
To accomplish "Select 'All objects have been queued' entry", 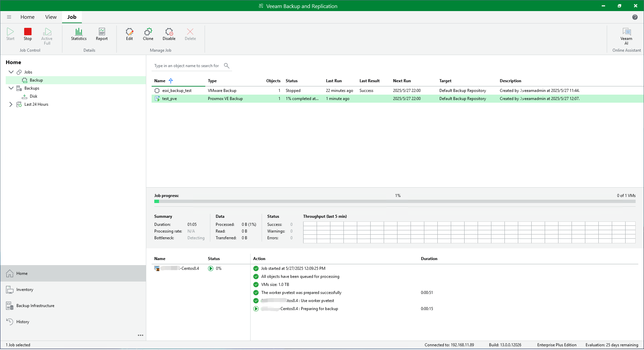I will tap(300, 277).
